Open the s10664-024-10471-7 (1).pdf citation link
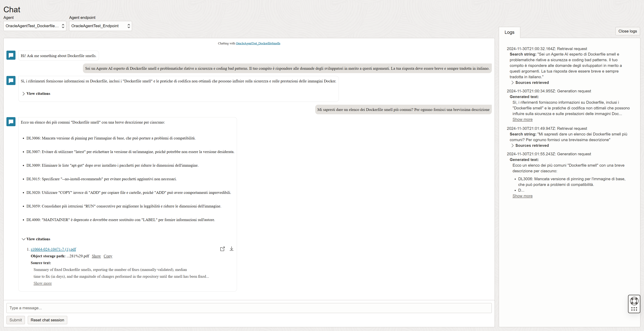The width and height of the screenshot is (644, 331). [53, 249]
